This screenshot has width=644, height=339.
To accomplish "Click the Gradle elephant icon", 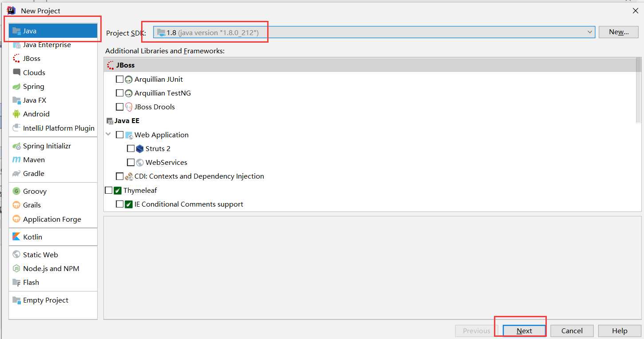I will pyautogui.click(x=16, y=174).
